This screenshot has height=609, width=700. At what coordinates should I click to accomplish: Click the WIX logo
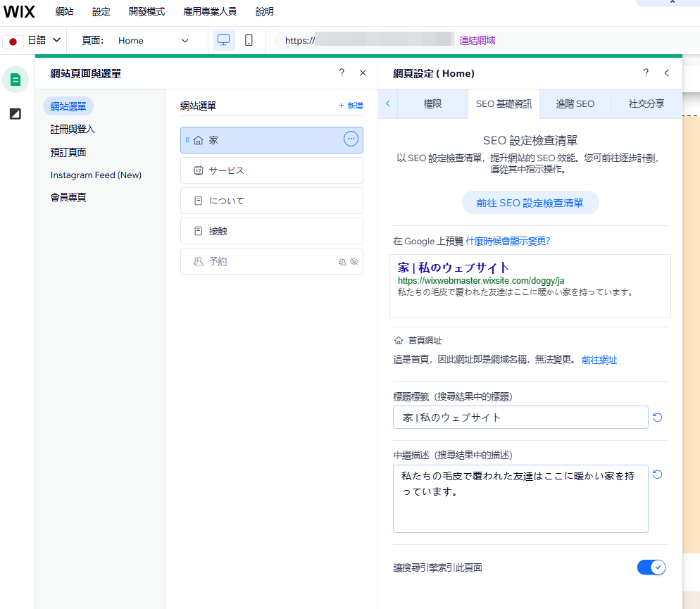click(18, 11)
